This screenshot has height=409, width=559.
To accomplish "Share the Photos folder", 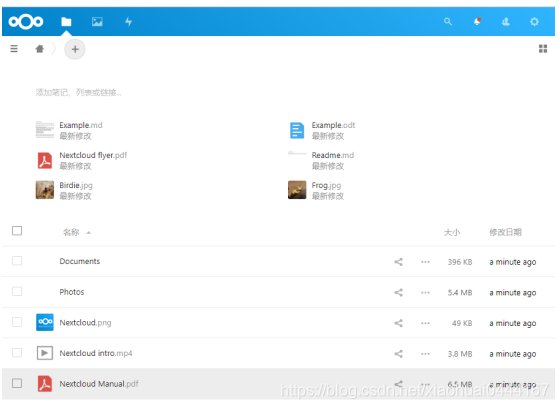I will tap(398, 293).
